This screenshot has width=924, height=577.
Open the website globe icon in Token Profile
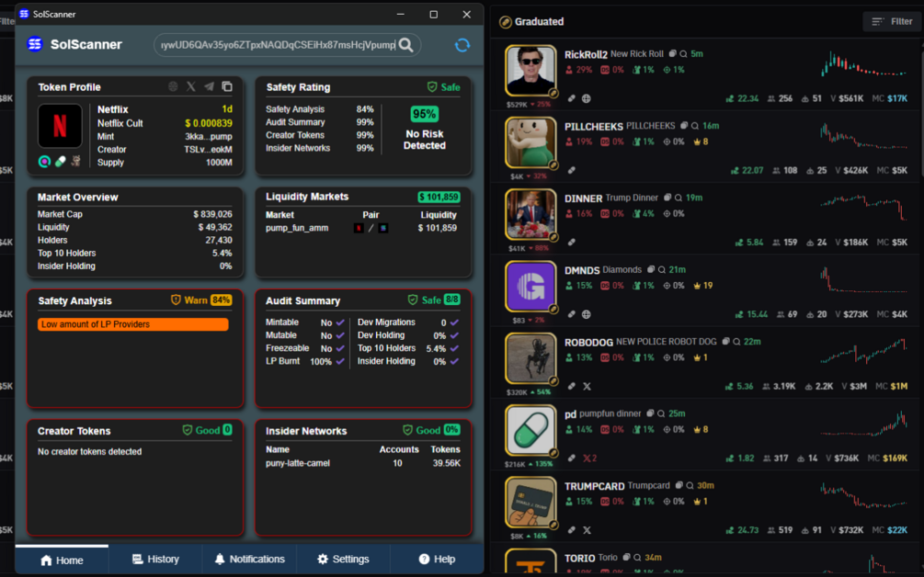point(173,86)
